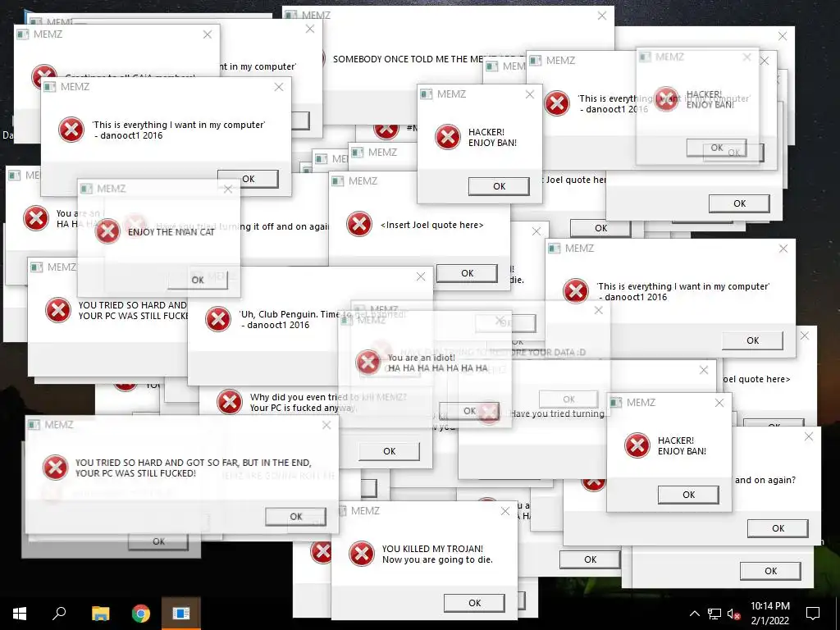This screenshot has width=840, height=630.
Task: Close the 'SOMEBODY ONCE TOLD ME' dialog
Action: point(602,16)
